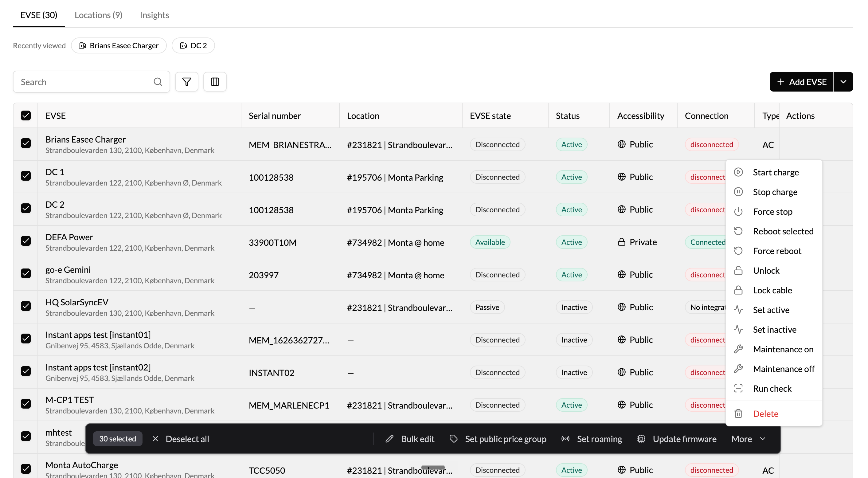Uncheck the HQ SolarSyncEV row checkbox
868x478 pixels.
[25, 306]
